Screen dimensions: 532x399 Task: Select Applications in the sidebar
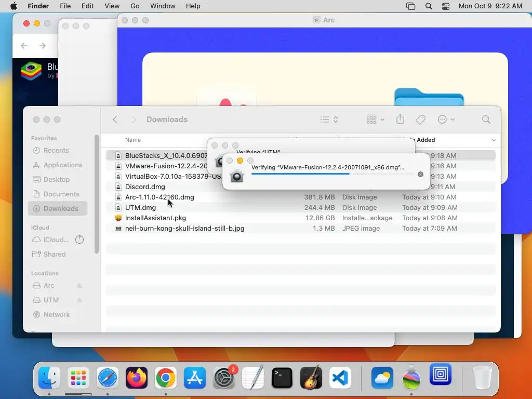[x=58, y=165]
